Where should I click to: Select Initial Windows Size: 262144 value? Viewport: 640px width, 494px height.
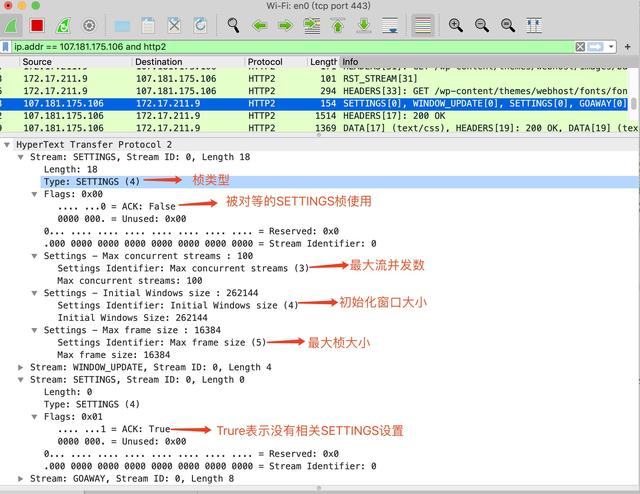pyautogui.click(x=132, y=318)
